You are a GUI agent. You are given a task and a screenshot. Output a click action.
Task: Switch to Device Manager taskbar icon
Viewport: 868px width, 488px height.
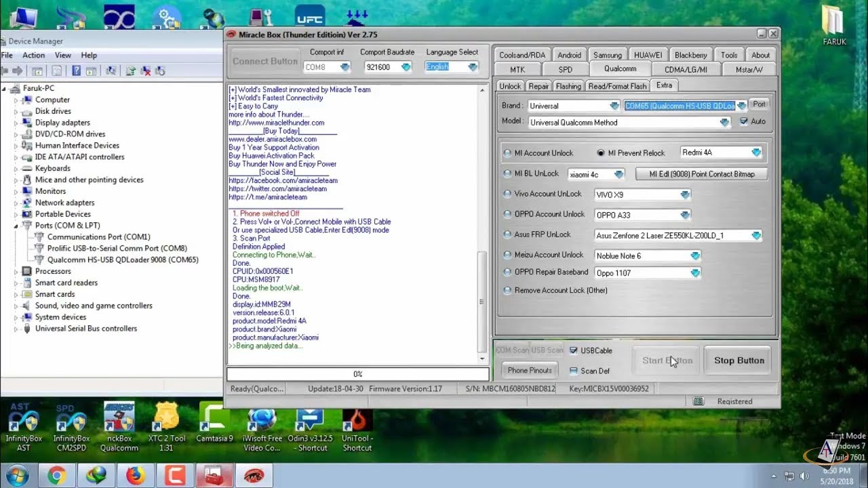tap(214, 476)
